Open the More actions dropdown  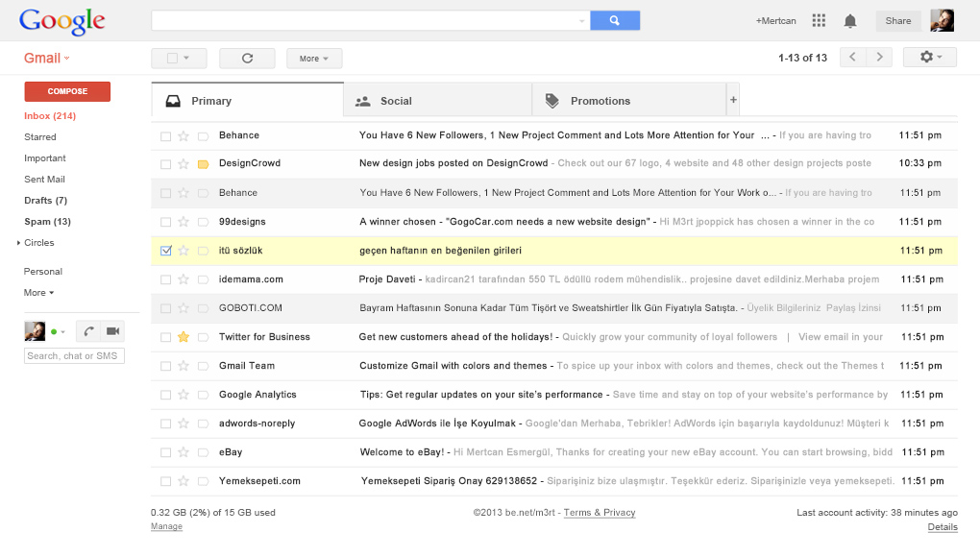pos(313,59)
